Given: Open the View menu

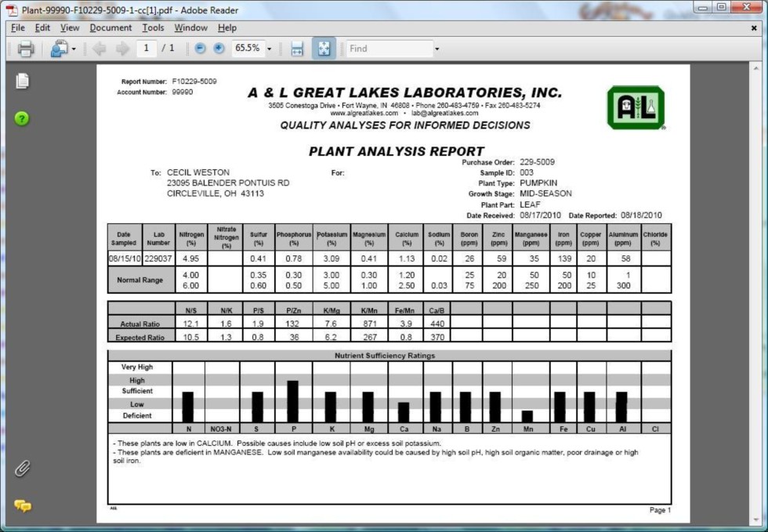Looking at the screenshot, I should click(70, 27).
